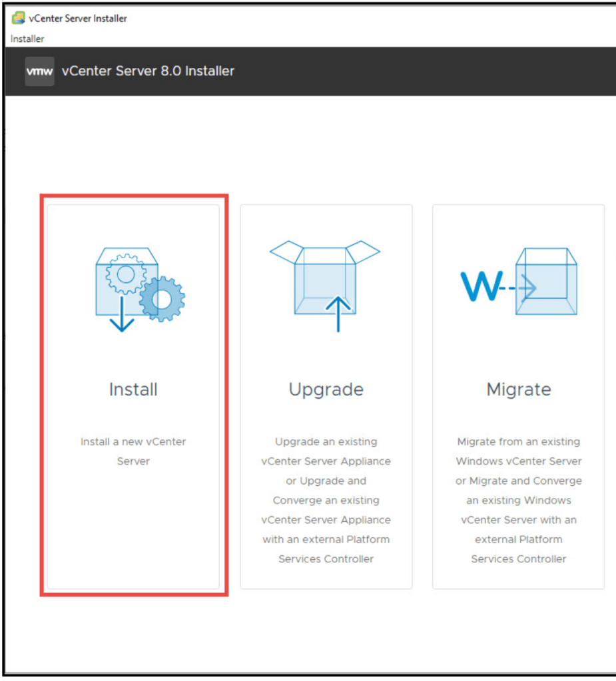The width and height of the screenshot is (616, 681).
Task: Click the Migrate Windows-to-cube icon
Action: pos(519,282)
